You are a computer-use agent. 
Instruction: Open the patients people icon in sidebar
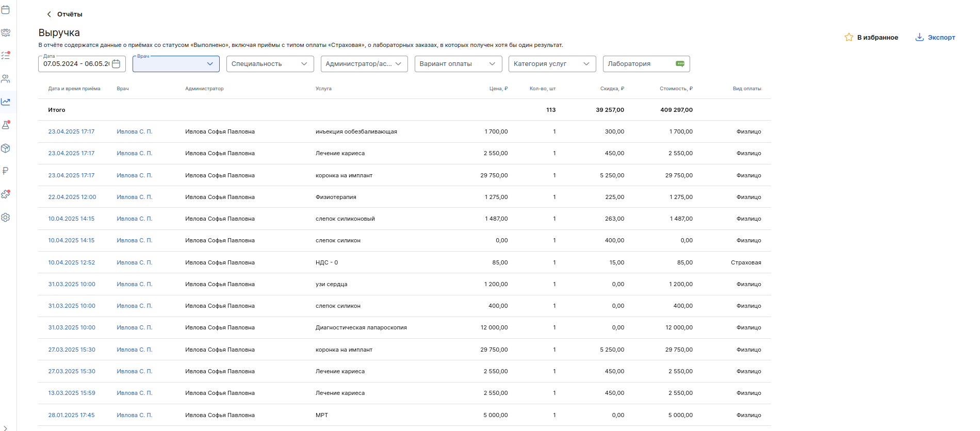click(6, 79)
